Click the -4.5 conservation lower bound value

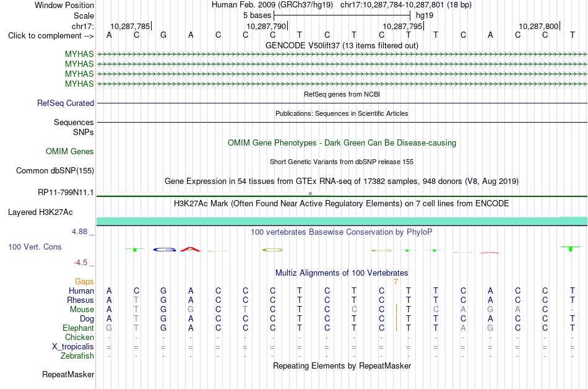(80, 263)
